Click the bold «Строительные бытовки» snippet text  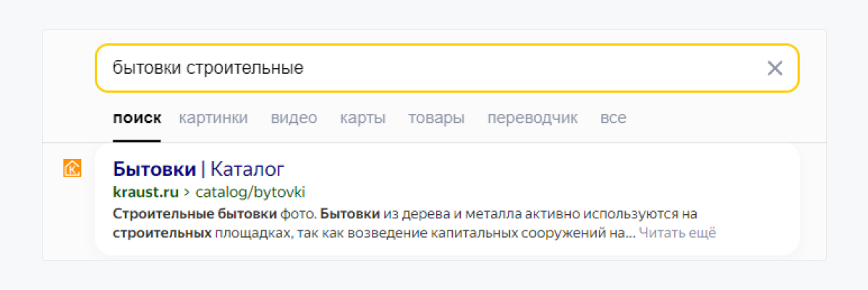(195, 214)
